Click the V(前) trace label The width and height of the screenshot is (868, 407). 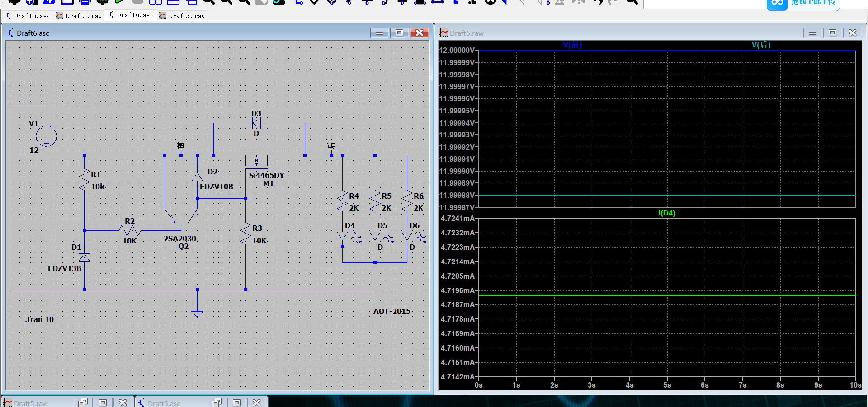click(572, 45)
